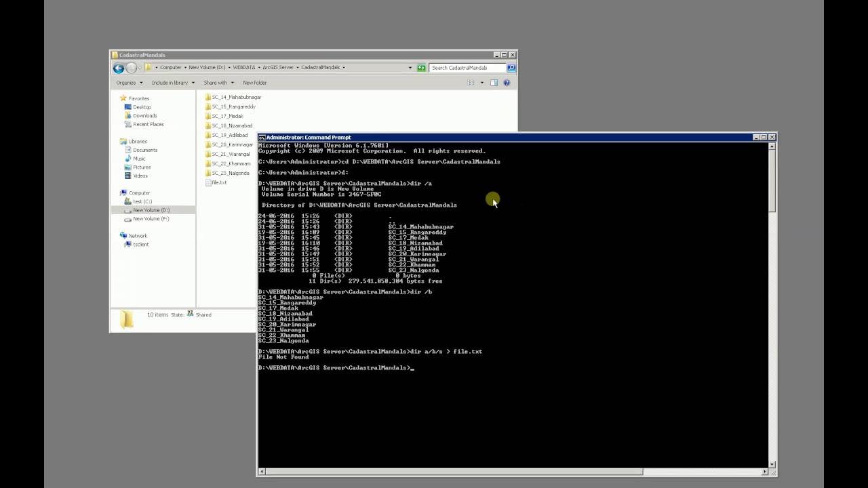The height and width of the screenshot is (488, 868).
Task: Select the SC_19_Adilabad folder icon
Action: (x=208, y=135)
